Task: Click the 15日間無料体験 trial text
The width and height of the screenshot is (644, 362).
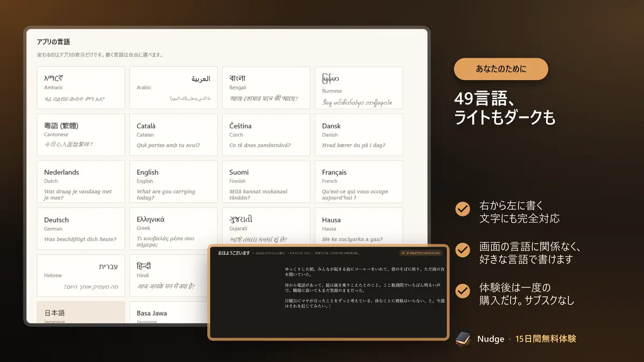Action: (x=545, y=339)
